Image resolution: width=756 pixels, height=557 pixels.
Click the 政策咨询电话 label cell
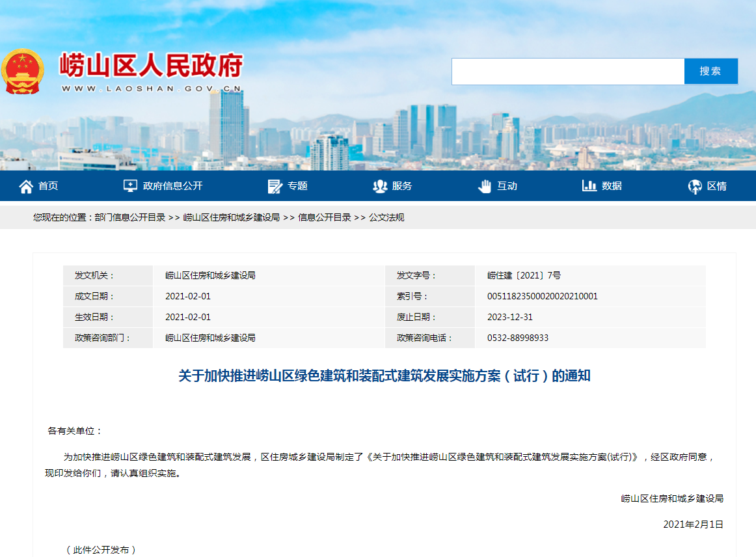click(430, 338)
